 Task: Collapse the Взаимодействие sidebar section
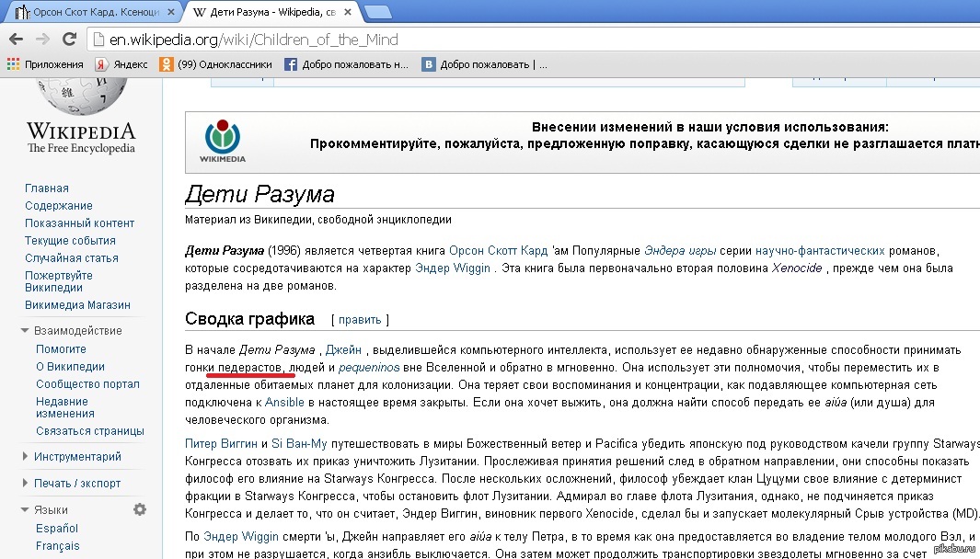(25, 330)
